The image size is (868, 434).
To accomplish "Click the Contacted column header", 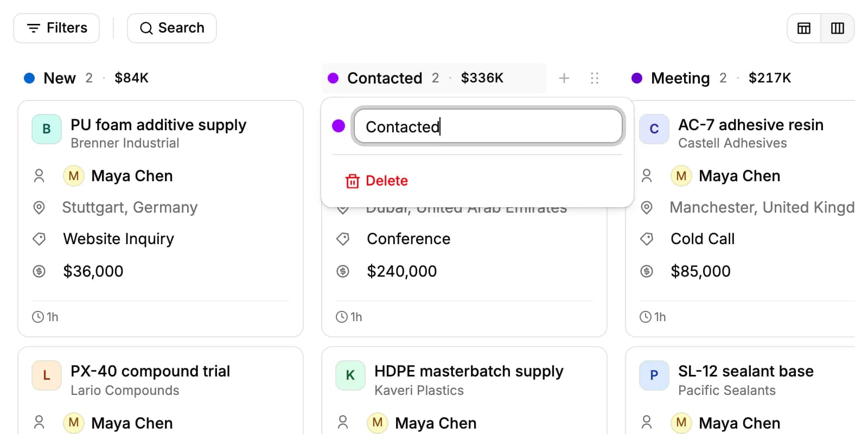I will pyautogui.click(x=434, y=78).
